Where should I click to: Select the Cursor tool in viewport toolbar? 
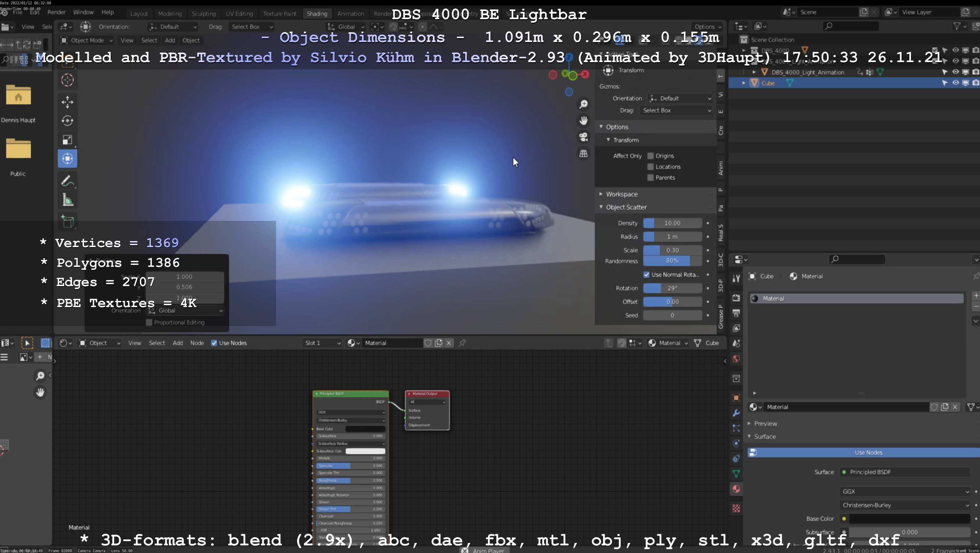pyautogui.click(x=67, y=80)
